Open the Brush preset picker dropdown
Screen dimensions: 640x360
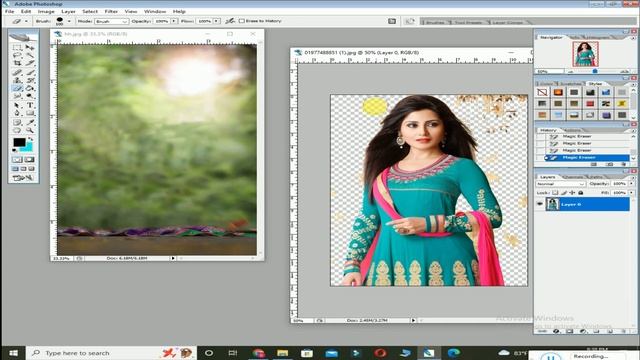point(69,21)
